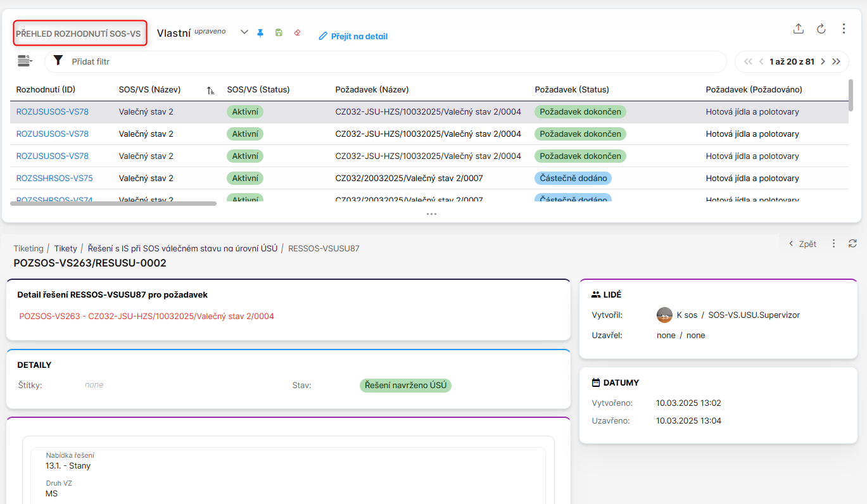Save the view with green disk icon
Image resolution: width=867 pixels, height=504 pixels.
[x=279, y=33]
